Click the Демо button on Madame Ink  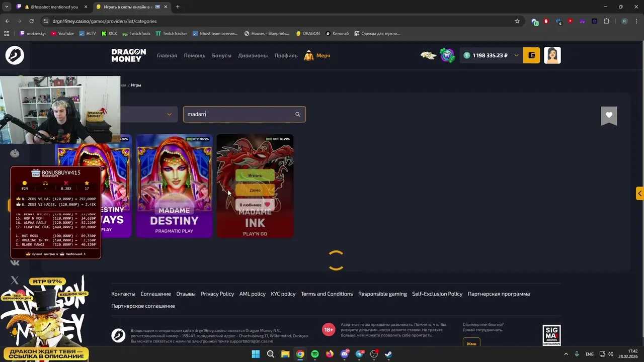[x=255, y=190]
